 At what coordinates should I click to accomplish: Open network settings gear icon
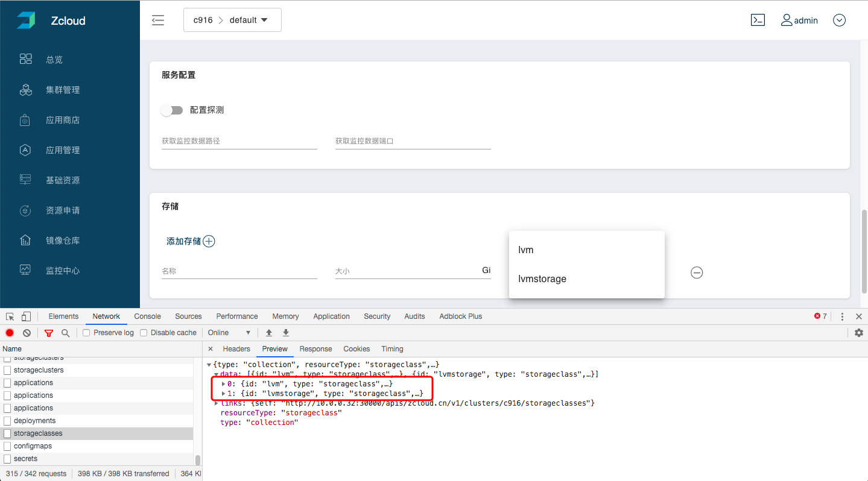click(x=859, y=333)
